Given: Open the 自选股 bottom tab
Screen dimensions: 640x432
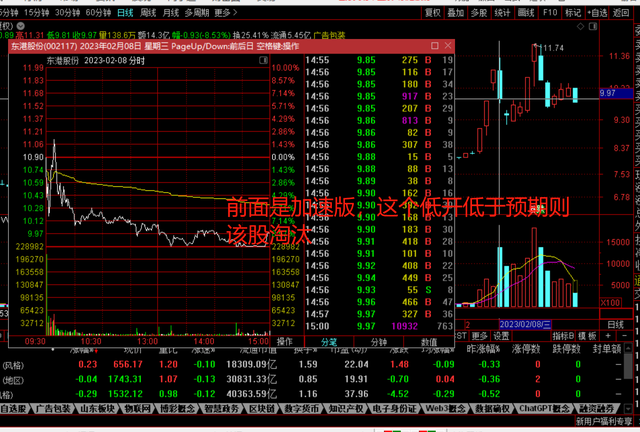Looking at the screenshot, I should pyautogui.click(x=14, y=408).
